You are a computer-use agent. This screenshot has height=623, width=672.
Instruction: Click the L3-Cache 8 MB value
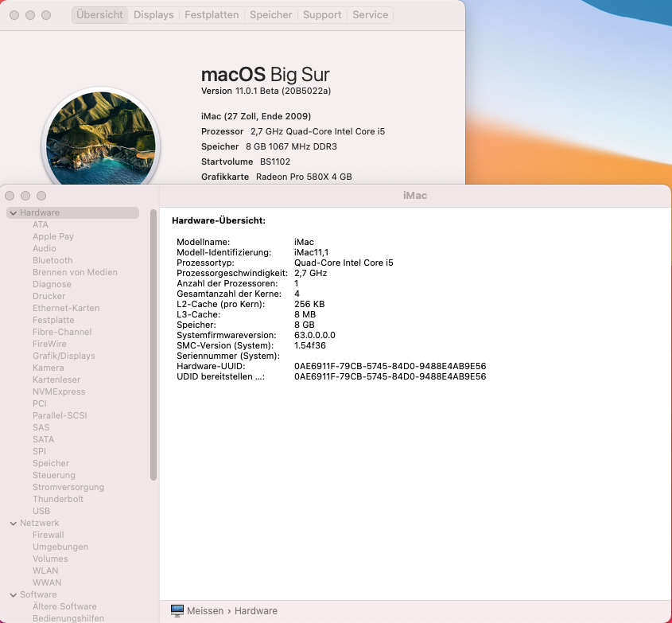tap(305, 315)
